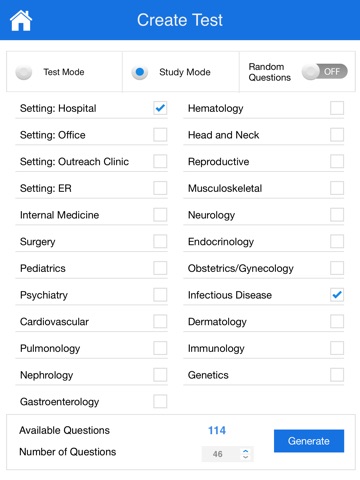
Task: Select the Test Mode radio button
Action: 24,72
